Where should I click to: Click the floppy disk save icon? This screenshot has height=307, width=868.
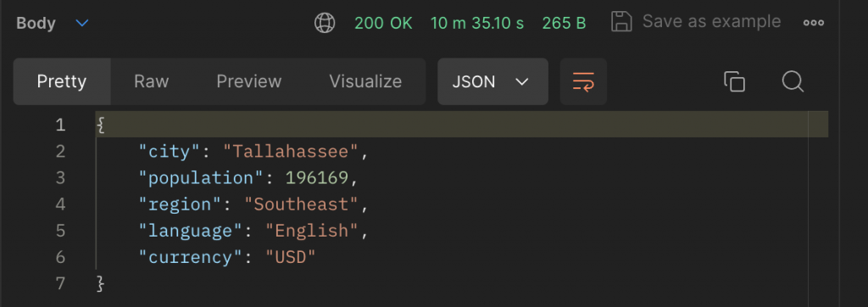click(x=621, y=22)
